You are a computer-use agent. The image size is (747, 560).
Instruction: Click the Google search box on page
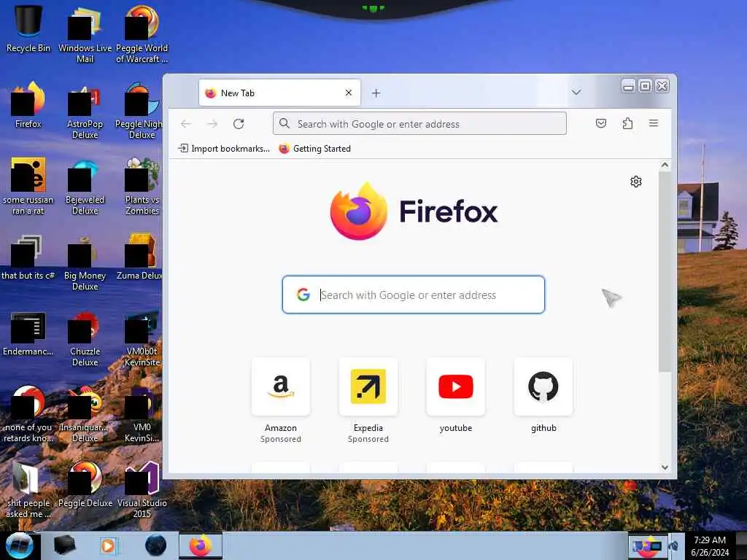(x=414, y=295)
